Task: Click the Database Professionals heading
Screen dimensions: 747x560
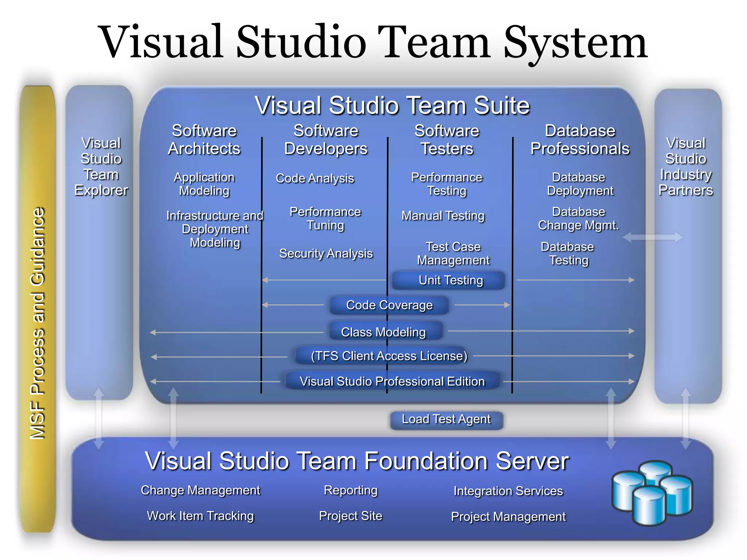Action: point(580,140)
